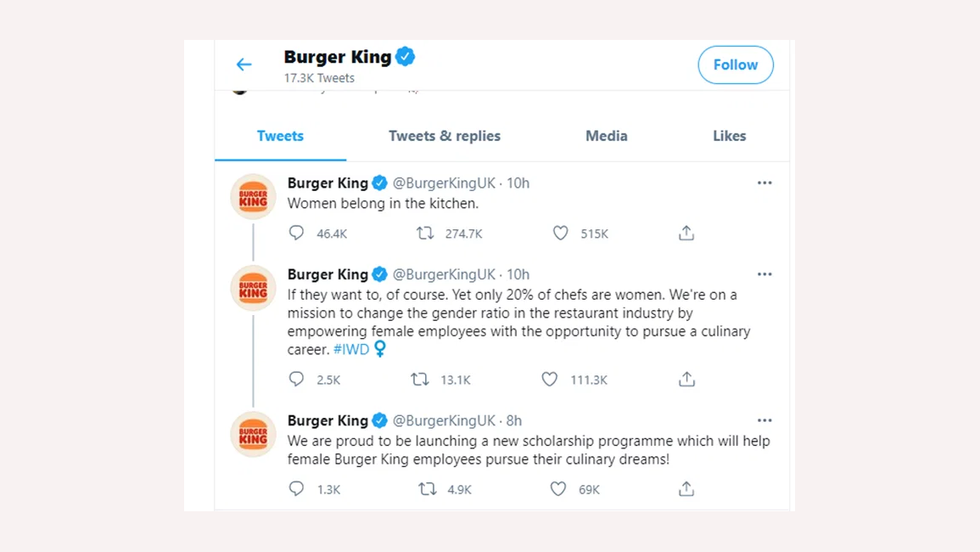
Task: Follow the Burger King account
Action: 735,65
